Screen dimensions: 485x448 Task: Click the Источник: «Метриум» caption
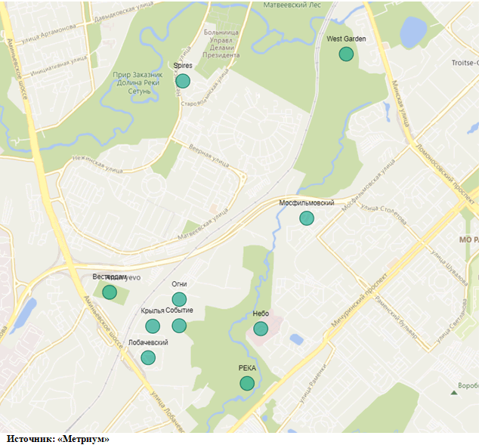[57, 439]
